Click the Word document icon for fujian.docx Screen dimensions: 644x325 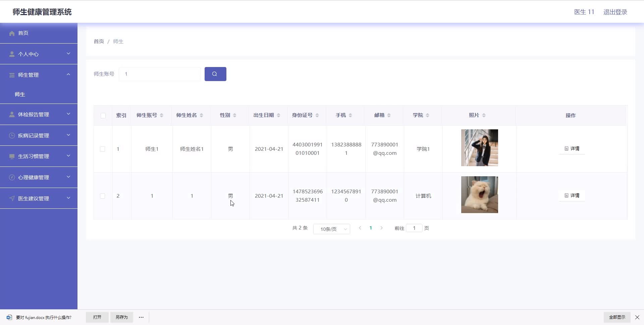pyautogui.click(x=9, y=317)
